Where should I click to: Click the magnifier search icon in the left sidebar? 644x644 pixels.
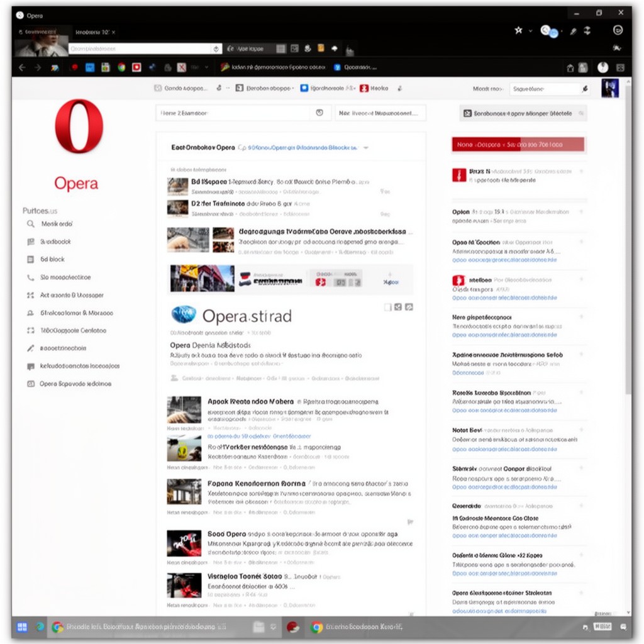pyautogui.click(x=31, y=224)
